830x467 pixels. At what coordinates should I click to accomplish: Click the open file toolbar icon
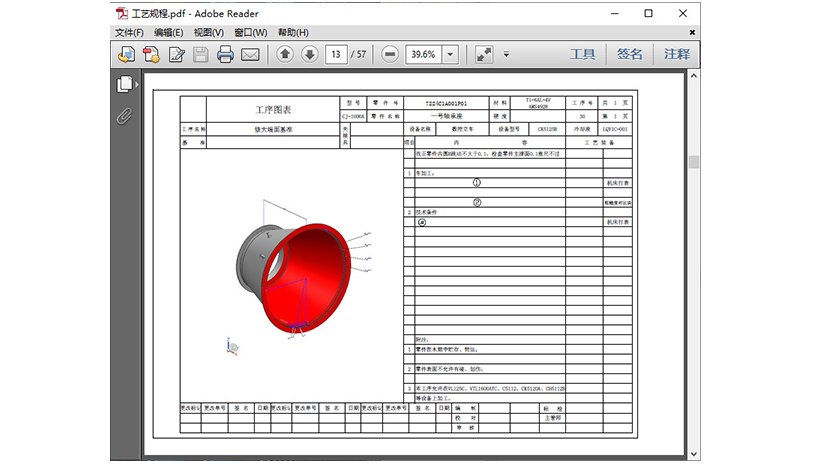click(x=126, y=55)
